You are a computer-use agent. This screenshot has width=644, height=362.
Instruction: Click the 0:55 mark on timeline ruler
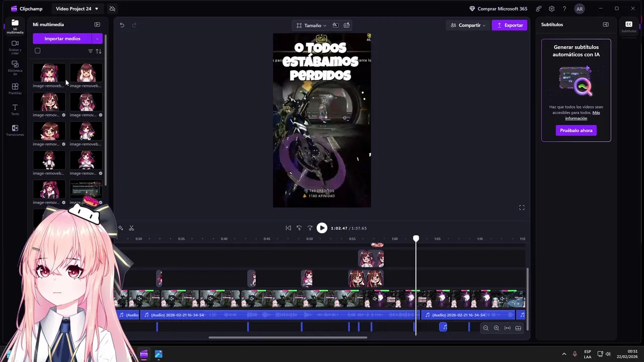click(352, 239)
